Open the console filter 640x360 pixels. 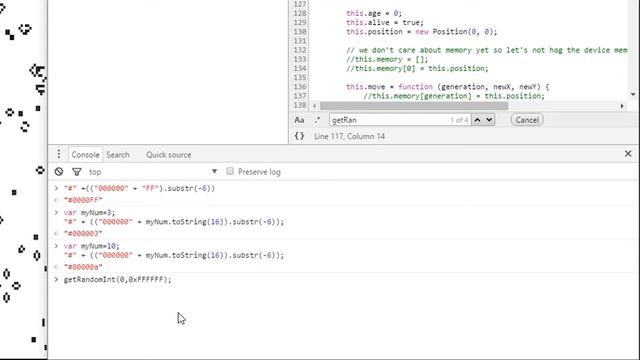(77, 172)
